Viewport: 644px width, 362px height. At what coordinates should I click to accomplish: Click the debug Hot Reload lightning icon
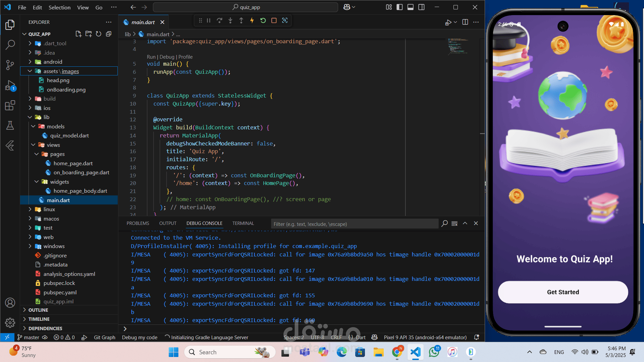[252, 21]
